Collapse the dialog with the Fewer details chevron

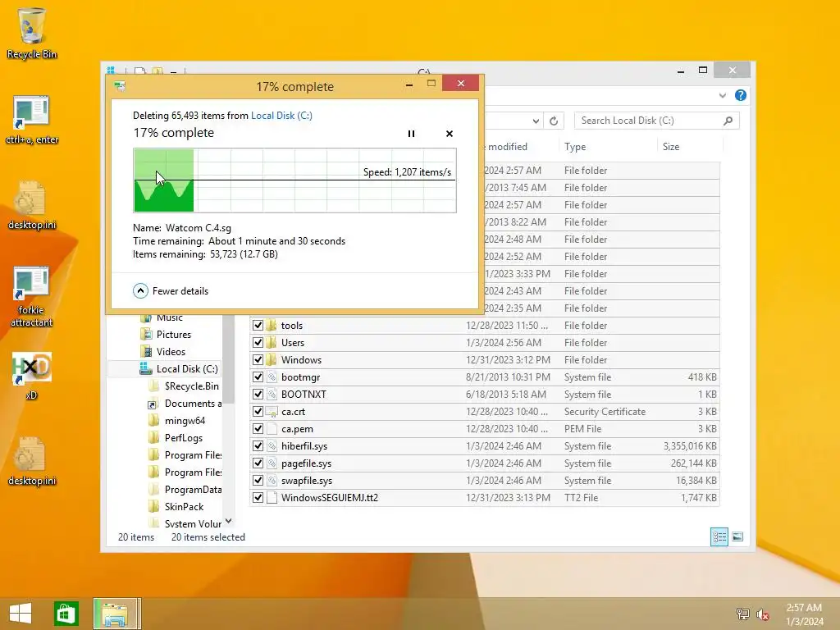pyautogui.click(x=140, y=291)
